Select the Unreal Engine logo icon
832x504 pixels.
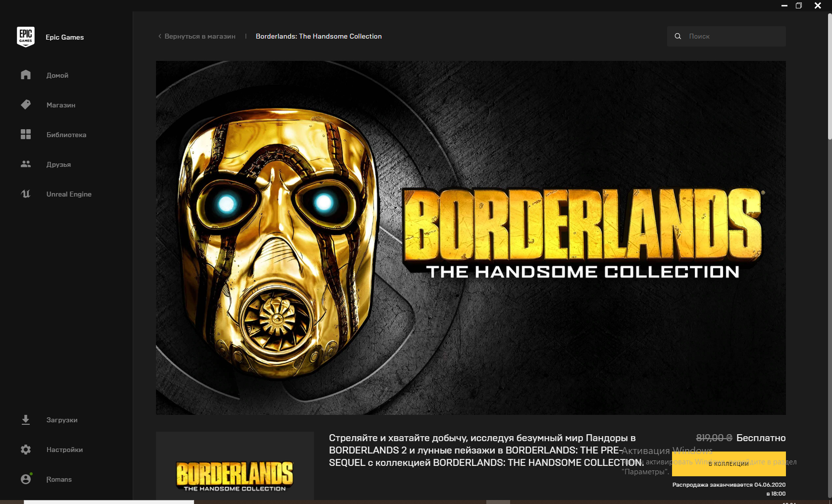26,194
